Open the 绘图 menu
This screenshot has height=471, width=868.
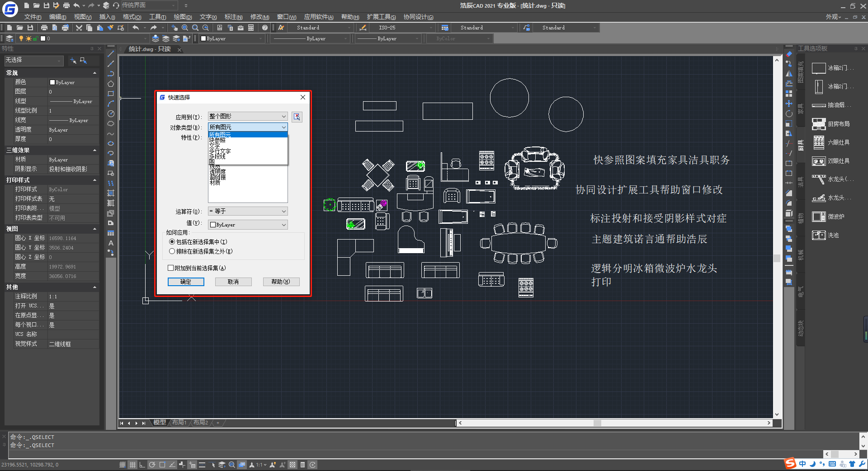coord(183,17)
